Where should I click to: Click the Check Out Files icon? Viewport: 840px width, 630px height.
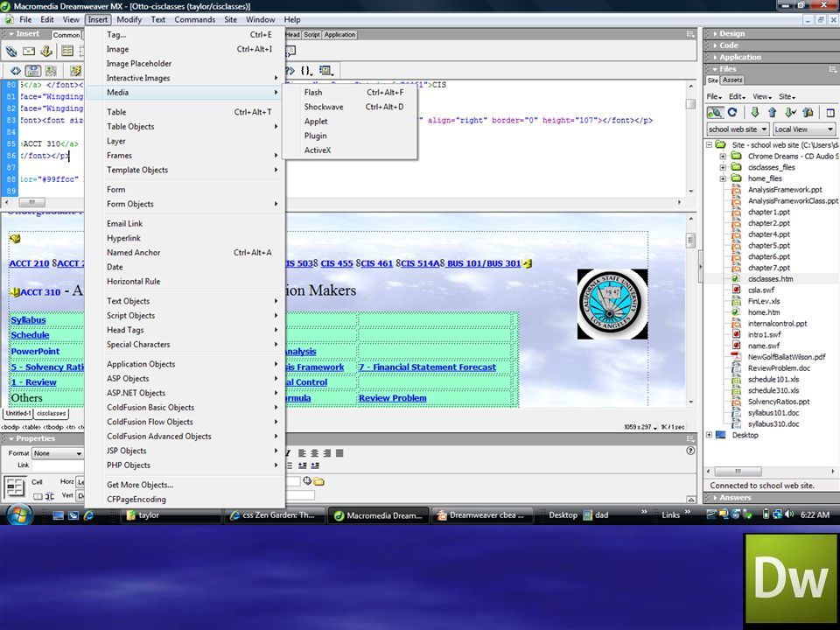coord(790,113)
